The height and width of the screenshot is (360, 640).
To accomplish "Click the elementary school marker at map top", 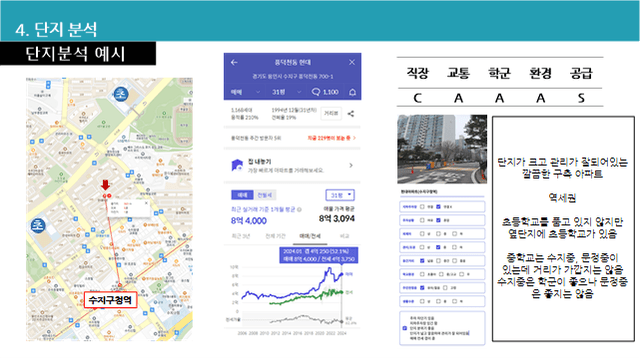I will point(121,94).
